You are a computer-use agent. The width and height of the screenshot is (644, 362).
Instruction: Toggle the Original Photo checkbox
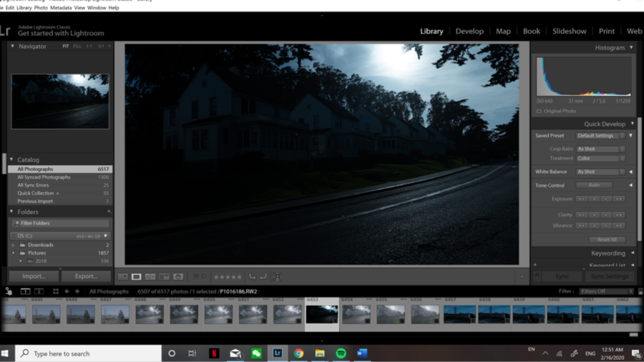tap(539, 111)
